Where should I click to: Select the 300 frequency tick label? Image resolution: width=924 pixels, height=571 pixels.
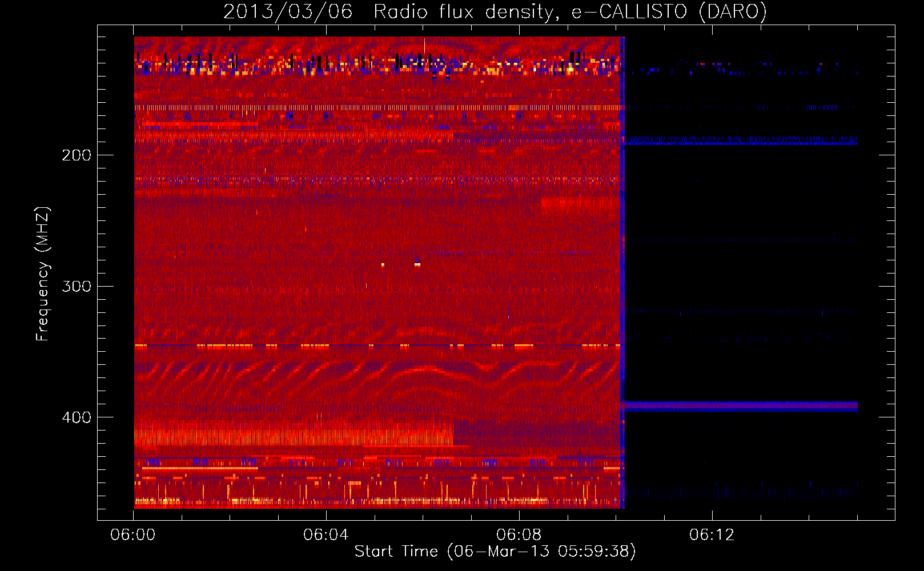pyautogui.click(x=77, y=286)
